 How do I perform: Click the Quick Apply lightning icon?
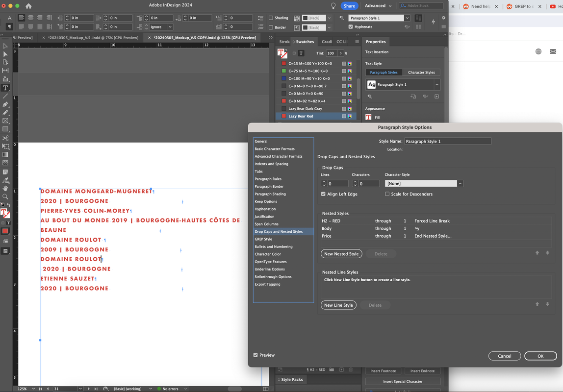point(434,22)
